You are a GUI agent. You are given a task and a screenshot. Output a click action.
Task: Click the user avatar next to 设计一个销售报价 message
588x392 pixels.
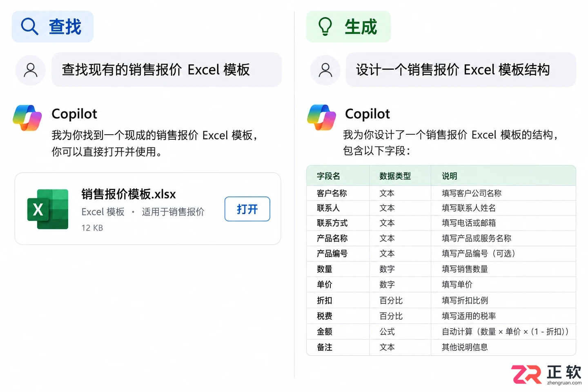click(325, 70)
